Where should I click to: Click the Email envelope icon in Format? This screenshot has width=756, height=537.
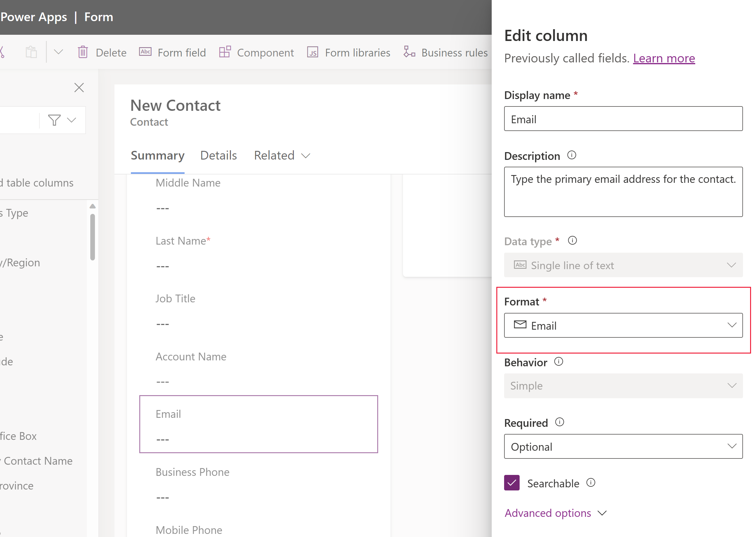(x=520, y=324)
